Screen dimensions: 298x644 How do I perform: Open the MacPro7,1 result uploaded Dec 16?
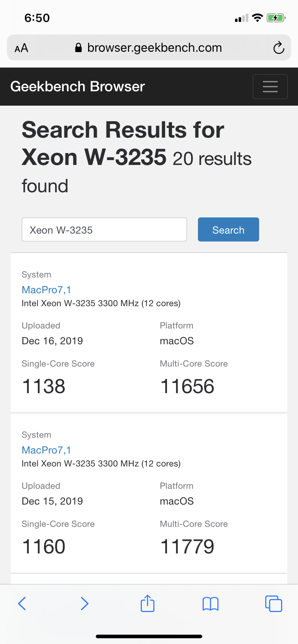point(46,290)
